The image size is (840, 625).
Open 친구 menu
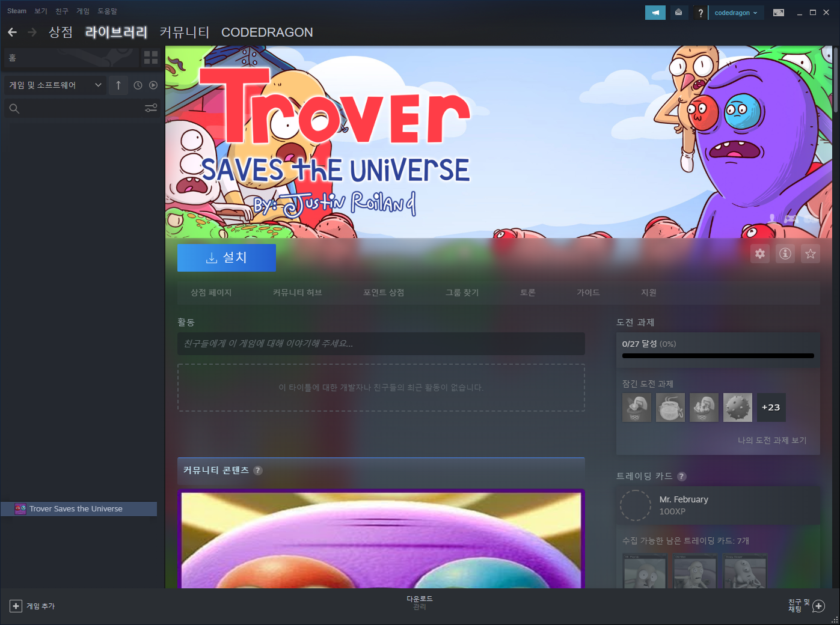pyautogui.click(x=62, y=11)
